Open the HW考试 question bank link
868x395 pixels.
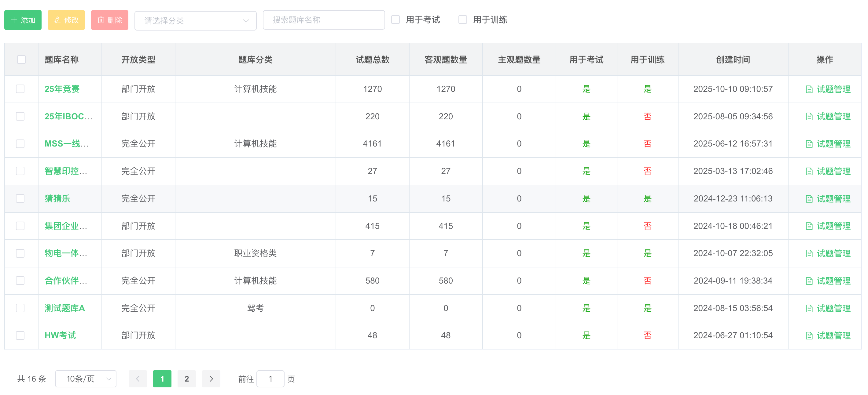60,335
